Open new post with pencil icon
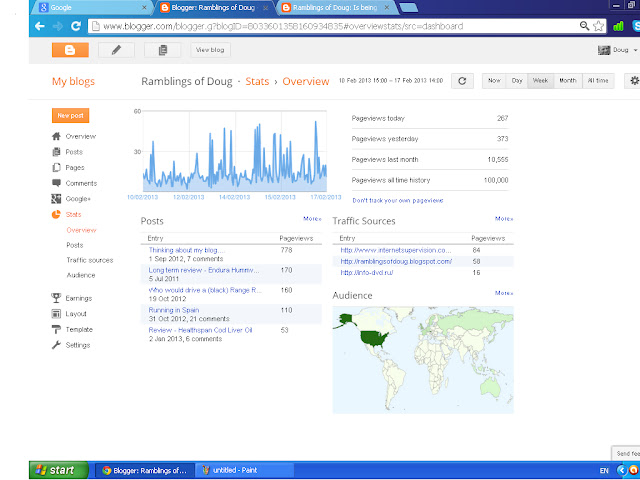640x480 pixels. pos(116,50)
